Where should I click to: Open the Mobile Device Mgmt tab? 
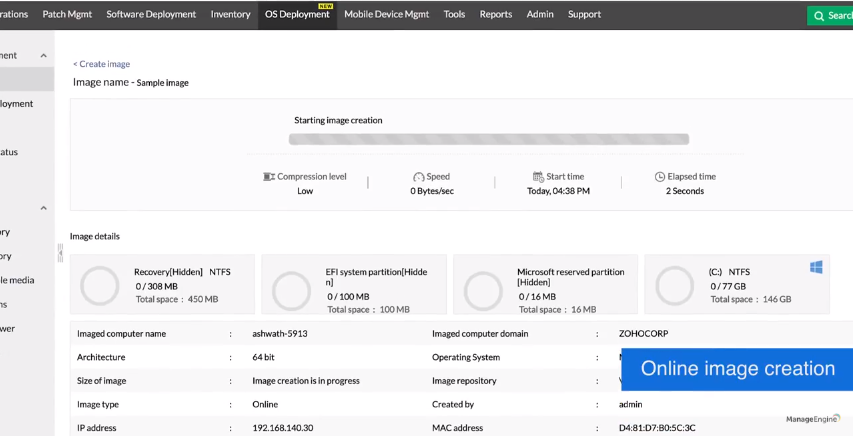point(388,14)
